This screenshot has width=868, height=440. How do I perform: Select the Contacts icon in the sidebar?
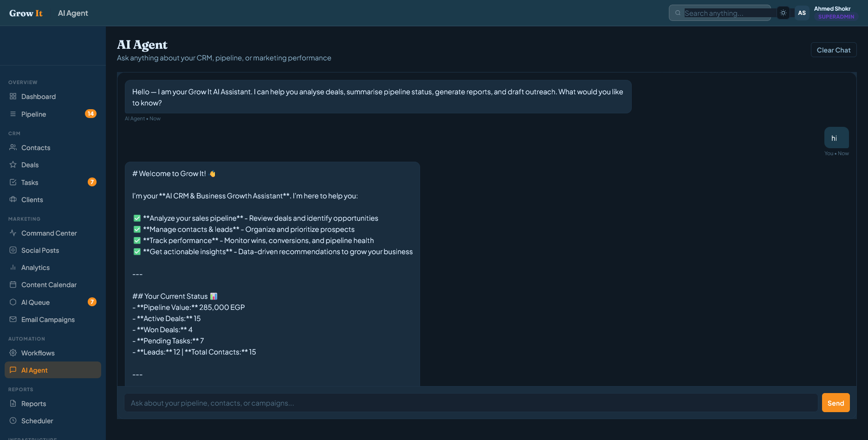point(13,147)
